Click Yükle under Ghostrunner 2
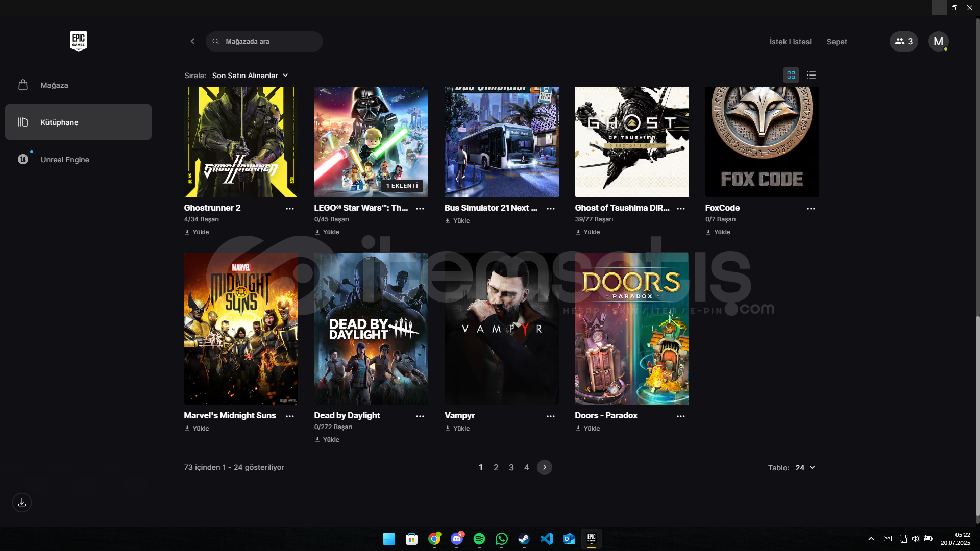980x551 pixels. [x=197, y=232]
